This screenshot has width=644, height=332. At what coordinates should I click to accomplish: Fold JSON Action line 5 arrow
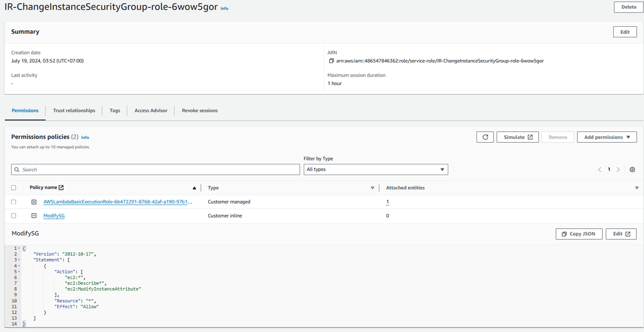(x=19, y=272)
